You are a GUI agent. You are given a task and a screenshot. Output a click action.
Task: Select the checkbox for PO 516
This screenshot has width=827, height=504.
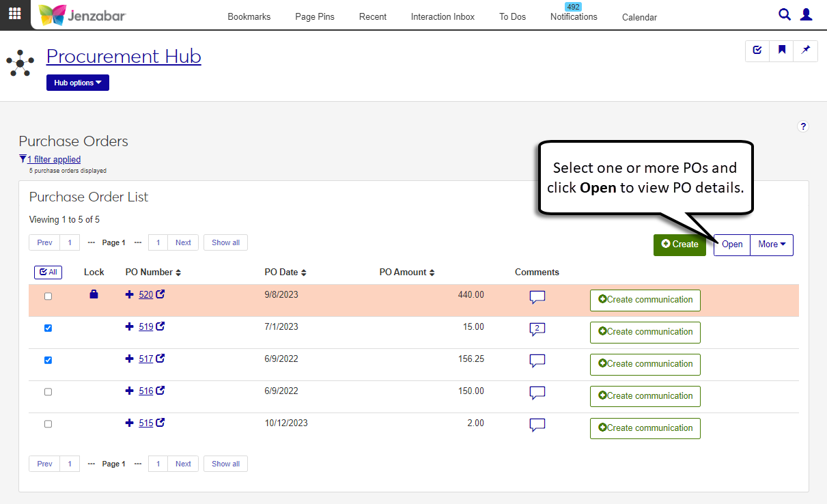(48, 392)
